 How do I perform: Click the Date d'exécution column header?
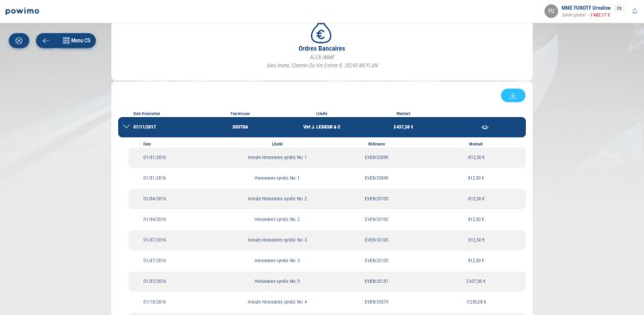coord(147,114)
